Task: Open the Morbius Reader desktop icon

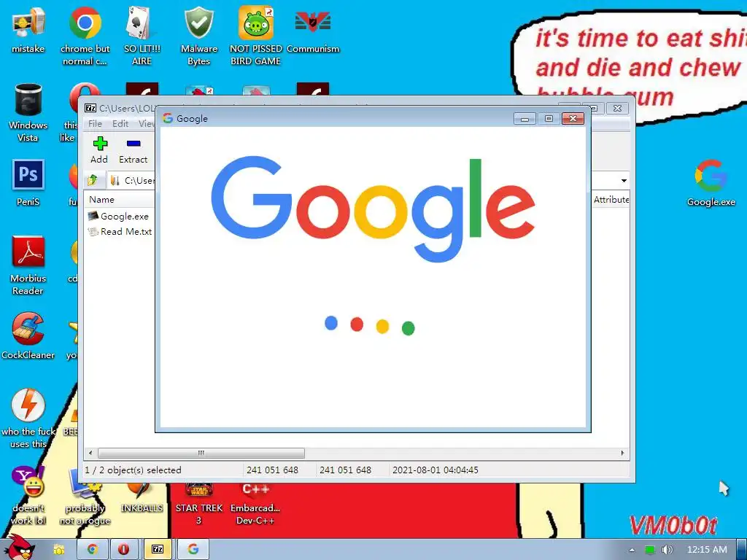Action: (28, 265)
